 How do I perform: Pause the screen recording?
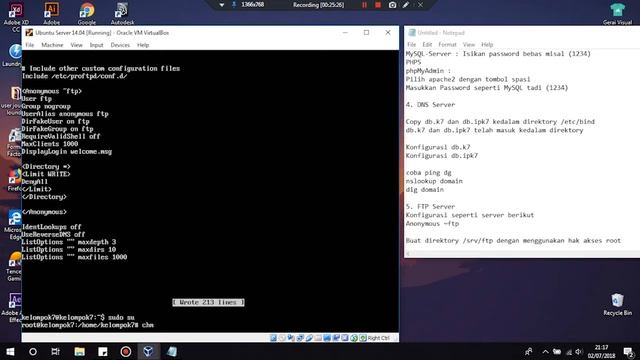pyautogui.click(x=364, y=5)
